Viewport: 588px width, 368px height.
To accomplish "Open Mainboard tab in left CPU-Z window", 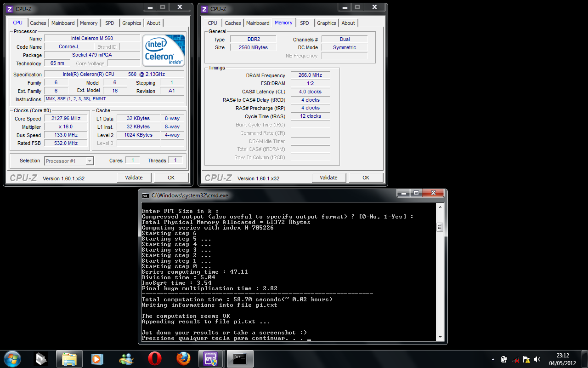I will point(63,23).
